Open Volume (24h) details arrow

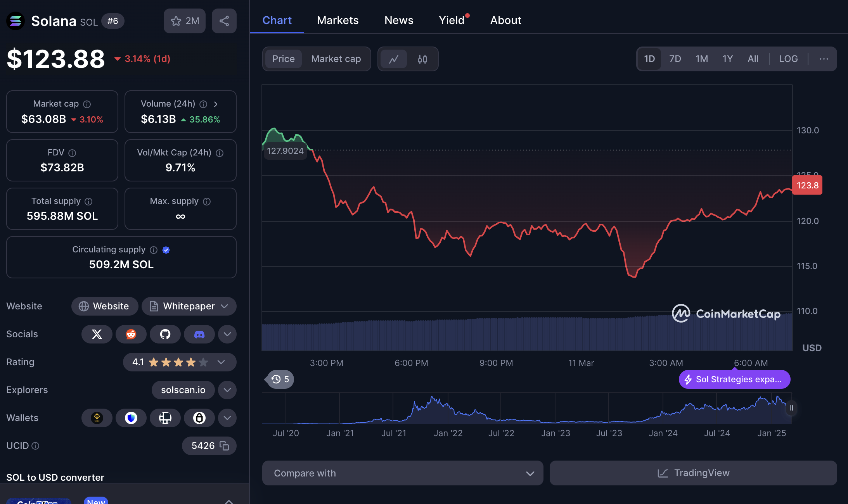(216, 104)
